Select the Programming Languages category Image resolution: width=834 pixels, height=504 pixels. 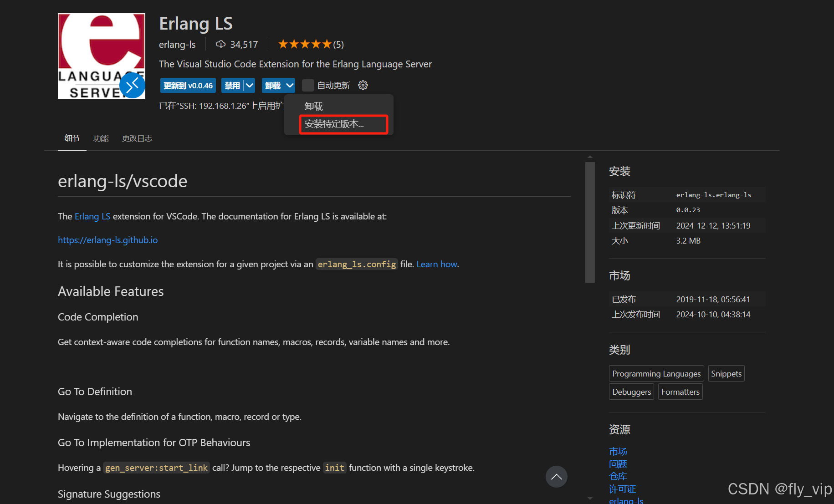click(656, 373)
